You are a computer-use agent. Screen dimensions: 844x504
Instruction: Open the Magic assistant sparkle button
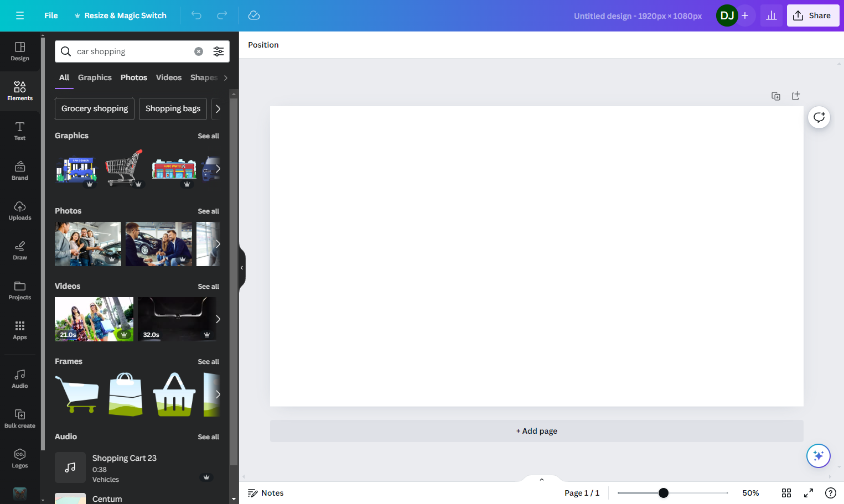pos(819,456)
